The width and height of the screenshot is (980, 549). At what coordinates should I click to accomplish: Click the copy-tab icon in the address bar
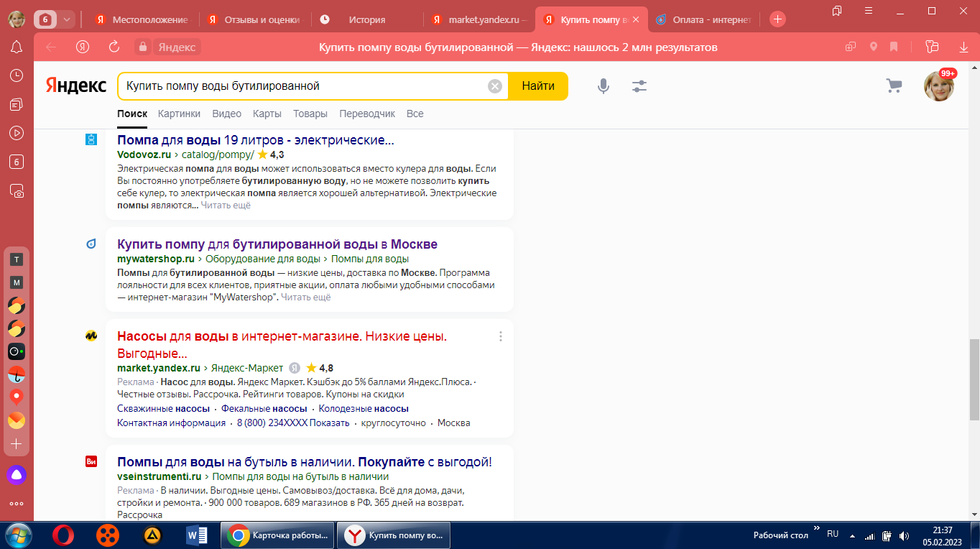pos(851,47)
